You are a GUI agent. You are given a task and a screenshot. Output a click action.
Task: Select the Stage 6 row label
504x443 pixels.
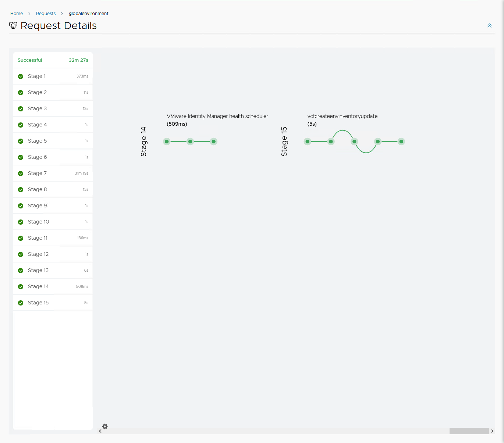[x=37, y=157]
